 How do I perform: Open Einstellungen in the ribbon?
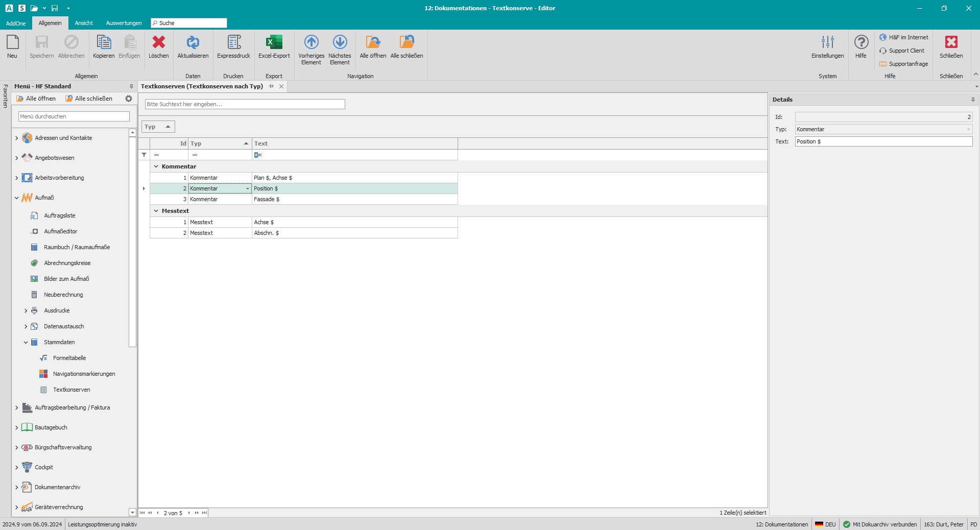pos(827,42)
